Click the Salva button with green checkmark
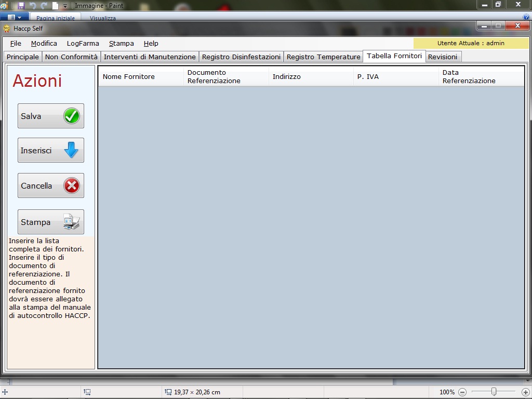Viewport: 532px width, 399px height. (50, 116)
